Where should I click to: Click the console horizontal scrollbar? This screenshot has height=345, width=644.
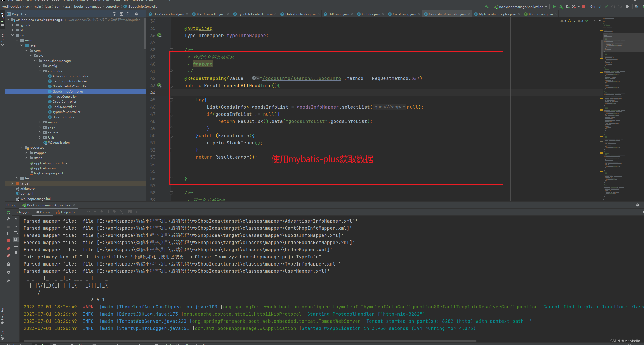pyautogui.click(x=250, y=341)
